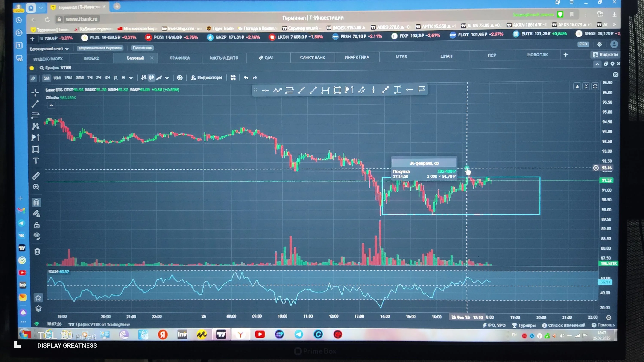
Task: Click the Пополнить button
Action: pyautogui.click(x=142, y=48)
